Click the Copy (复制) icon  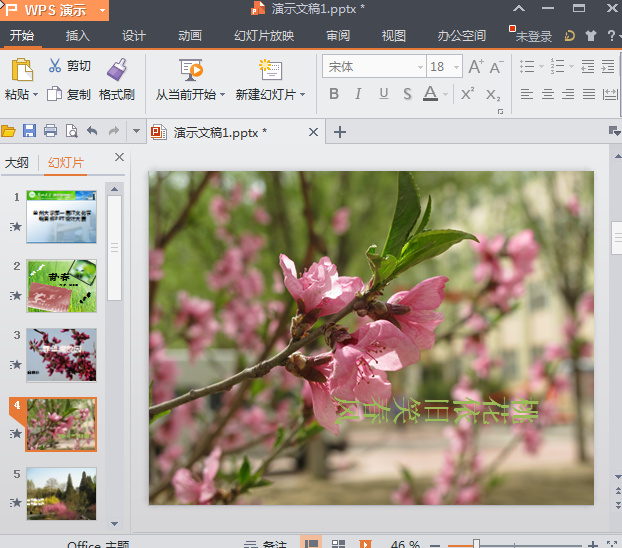pyautogui.click(x=55, y=94)
